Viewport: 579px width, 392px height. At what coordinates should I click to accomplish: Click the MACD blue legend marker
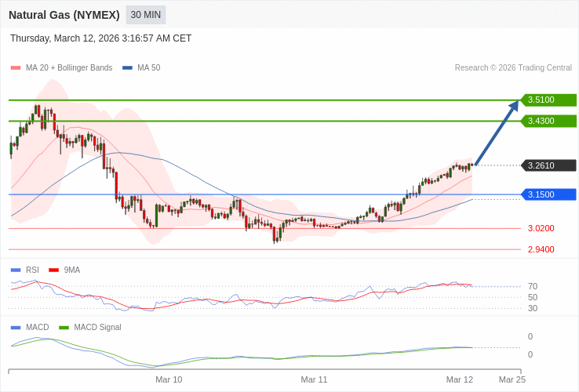pyautogui.click(x=16, y=328)
